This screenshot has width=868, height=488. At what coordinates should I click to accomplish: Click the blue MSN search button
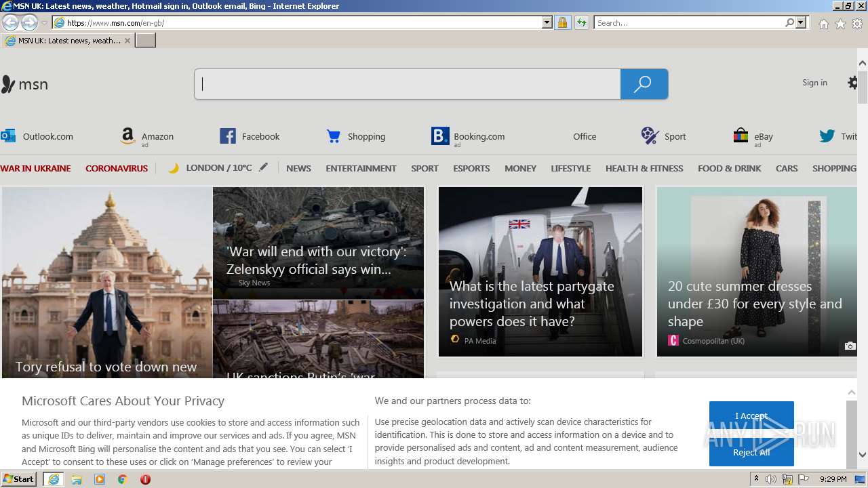(x=644, y=84)
